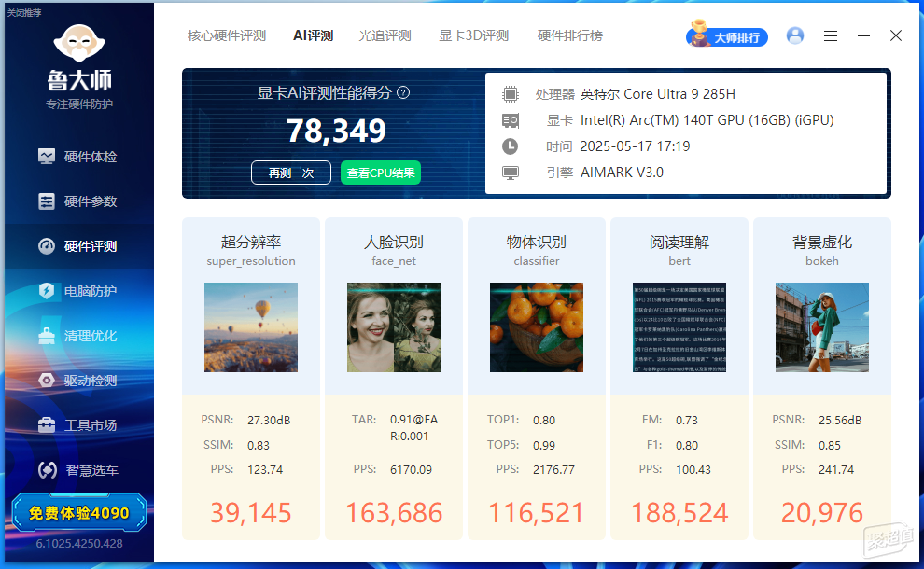Open the 背景虚化 street photo thumbnail
Screen dimensions: 924x569
pos(822,327)
